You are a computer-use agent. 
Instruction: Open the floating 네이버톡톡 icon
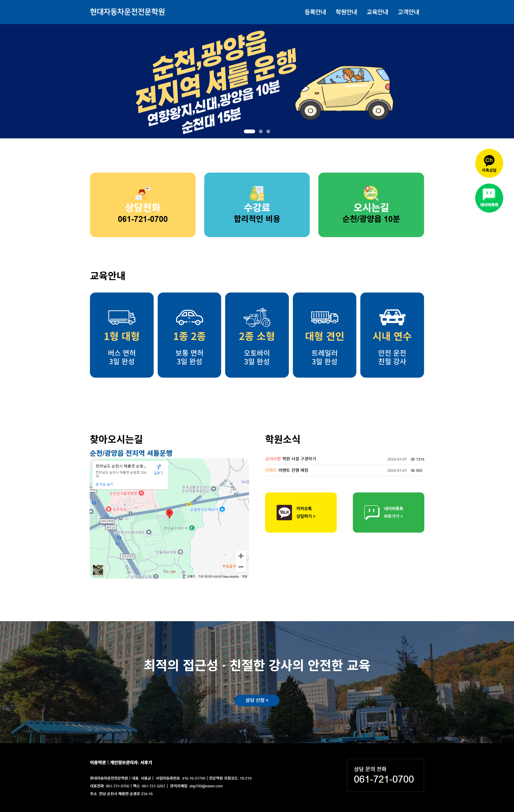489,198
